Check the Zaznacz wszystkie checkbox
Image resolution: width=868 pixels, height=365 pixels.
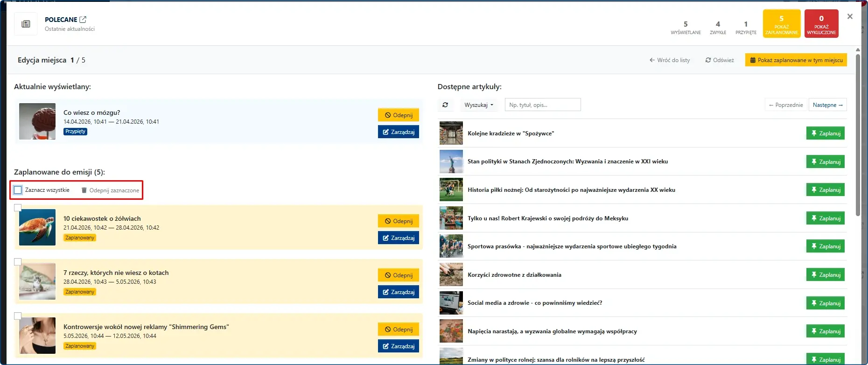point(18,190)
